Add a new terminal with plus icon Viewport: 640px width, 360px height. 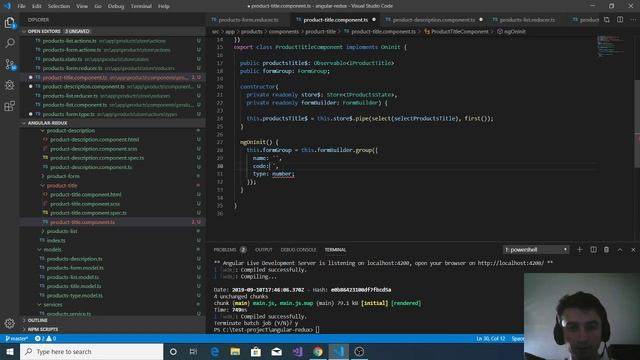click(x=579, y=249)
